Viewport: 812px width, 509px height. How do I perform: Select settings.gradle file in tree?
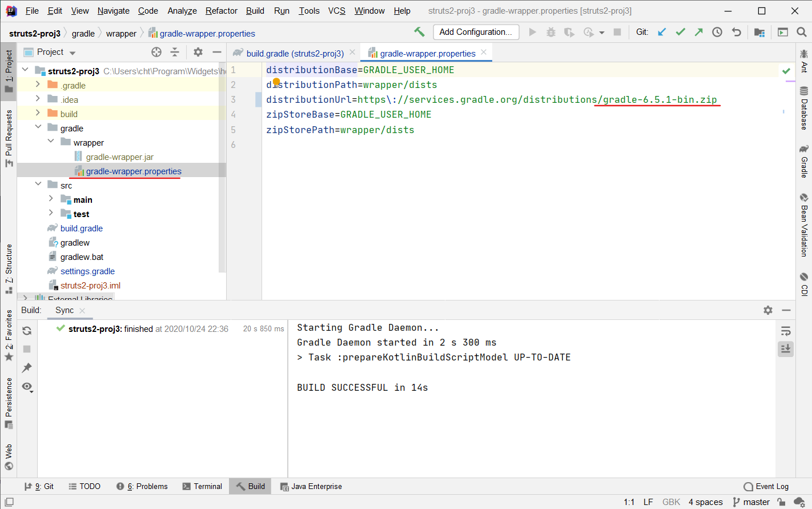pos(87,271)
